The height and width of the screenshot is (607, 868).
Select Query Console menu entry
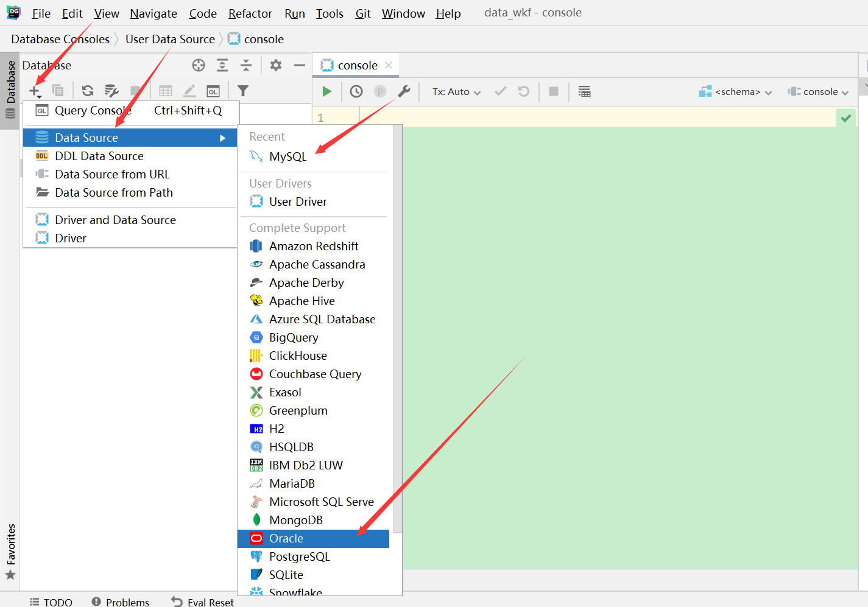130,111
